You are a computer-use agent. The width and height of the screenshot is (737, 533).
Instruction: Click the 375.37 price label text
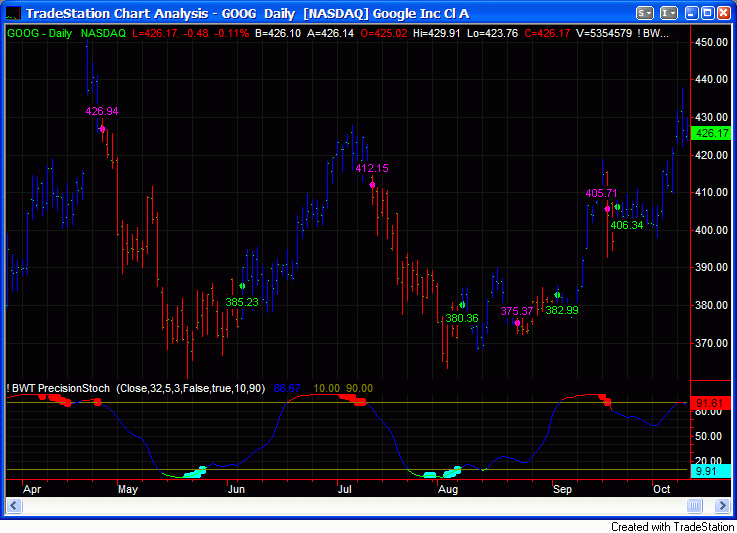517,311
